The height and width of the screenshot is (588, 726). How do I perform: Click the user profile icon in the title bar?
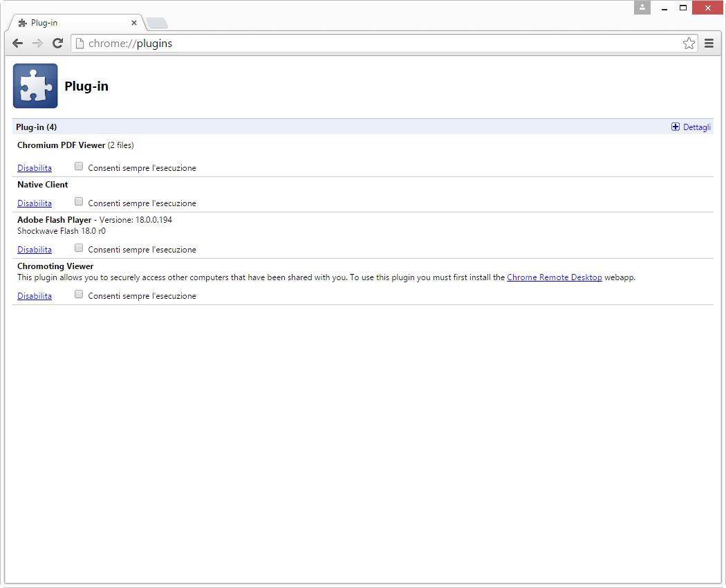pyautogui.click(x=642, y=8)
